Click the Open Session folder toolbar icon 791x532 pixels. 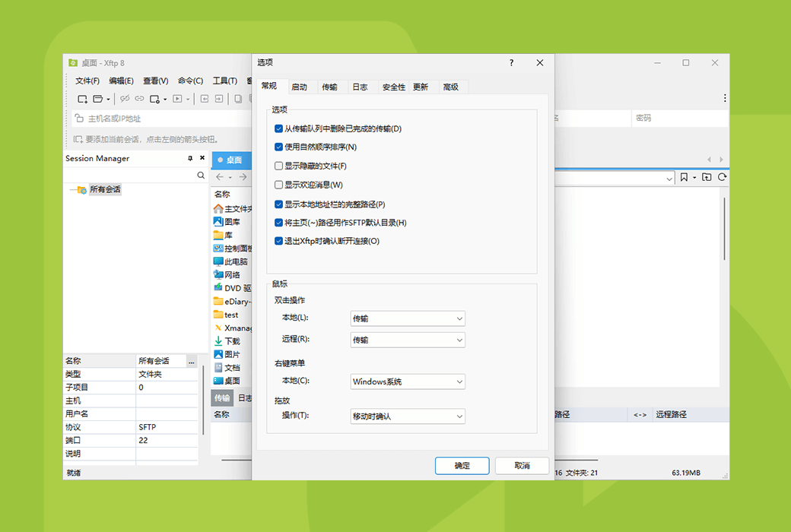[x=98, y=99]
